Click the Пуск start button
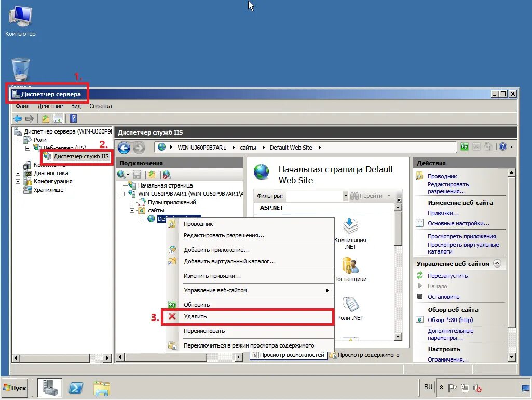 (15, 388)
